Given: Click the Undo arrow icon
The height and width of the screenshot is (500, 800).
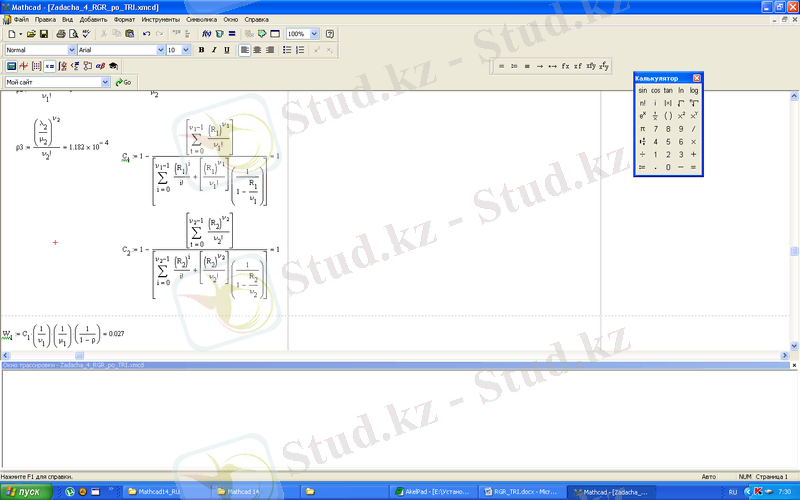Looking at the screenshot, I should coord(146,34).
